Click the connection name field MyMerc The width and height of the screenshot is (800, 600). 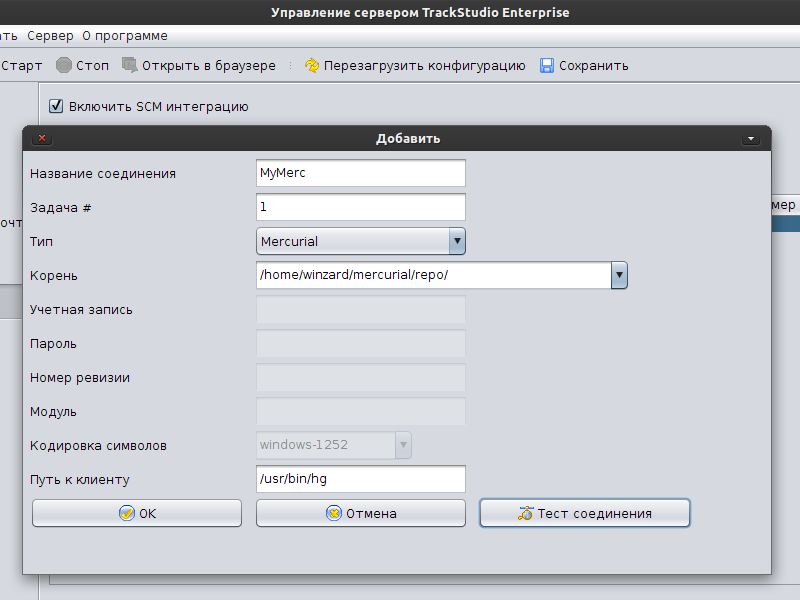361,173
